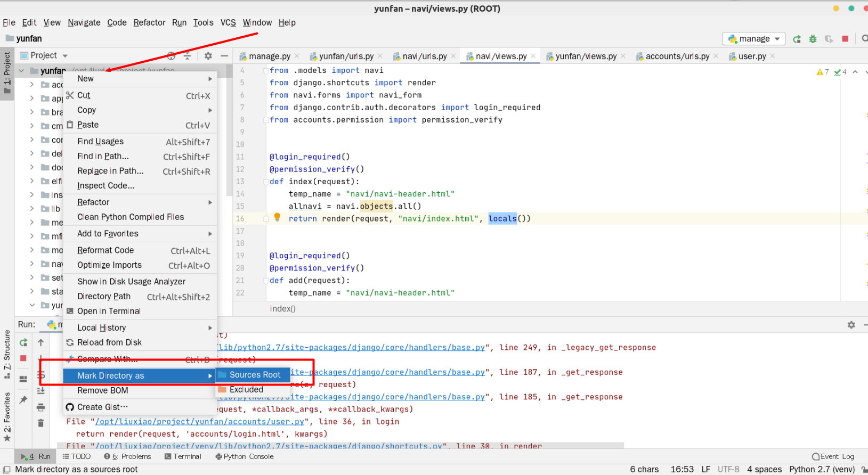This screenshot has width=868, height=475.
Task: Click the debug bug icon in top toolbar
Action: pyautogui.click(x=813, y=39)
